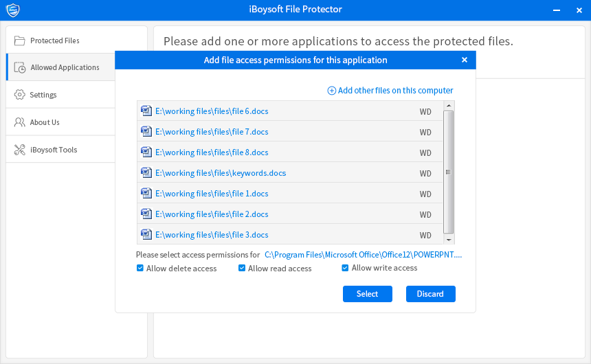Click the iBoysoft Tools wrench icon
The image size is (591, 364).
(x=19, y=150)
